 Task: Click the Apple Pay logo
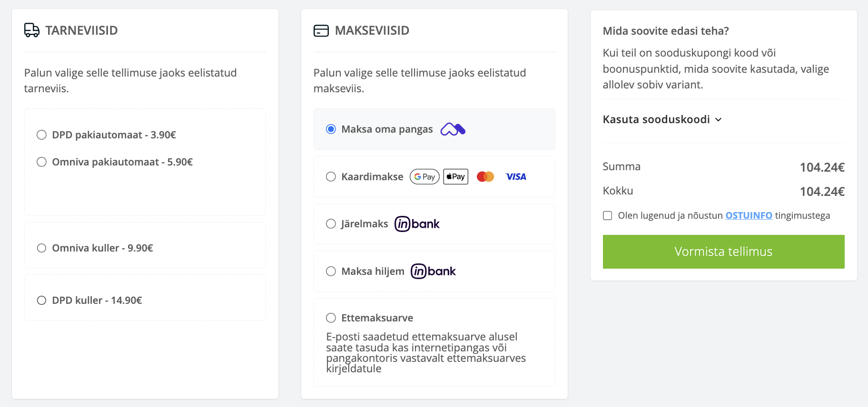[455, 177]
